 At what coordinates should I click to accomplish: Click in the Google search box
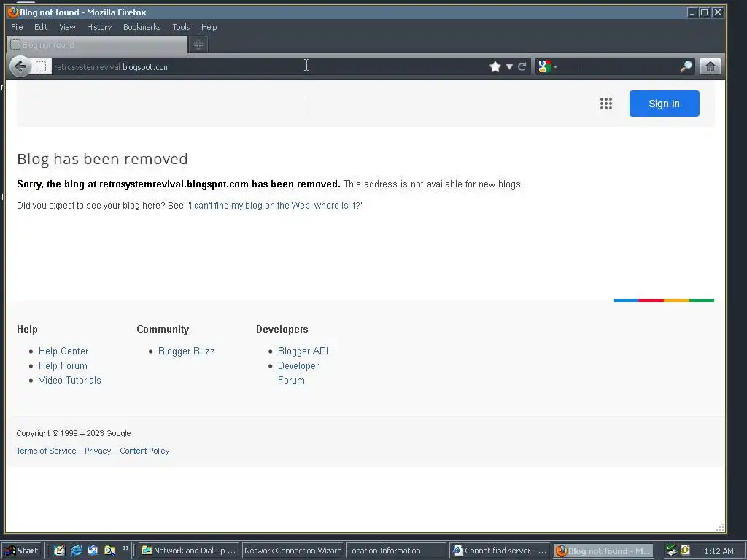point(619,66)
